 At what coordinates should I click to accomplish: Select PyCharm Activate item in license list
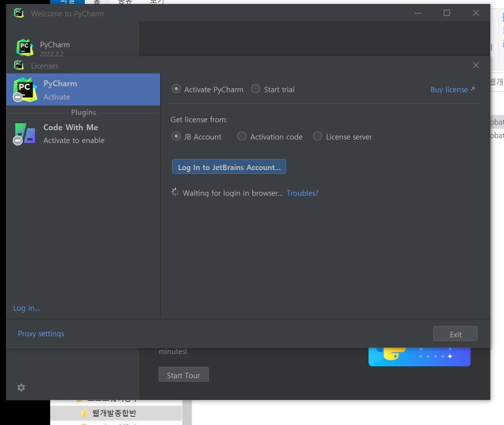83,89
